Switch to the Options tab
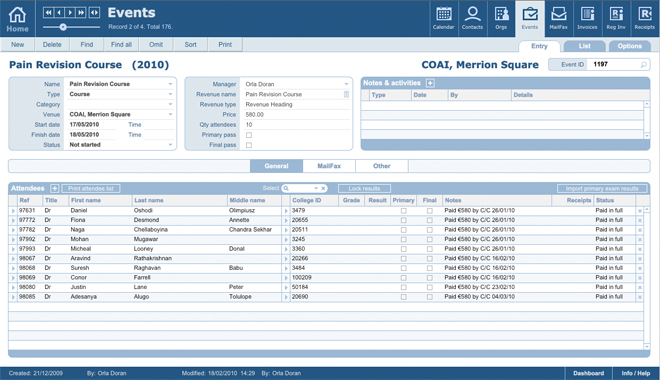This screenshot has width=660, height=380. (x=630, y=46)
